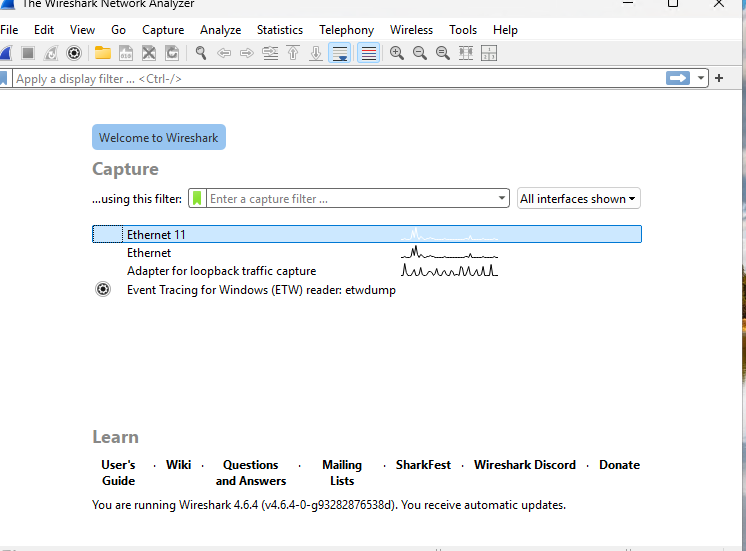746x551 pixels.
Task: Click the loopback adapter traffic sparkline
Action: click(450, 270)
